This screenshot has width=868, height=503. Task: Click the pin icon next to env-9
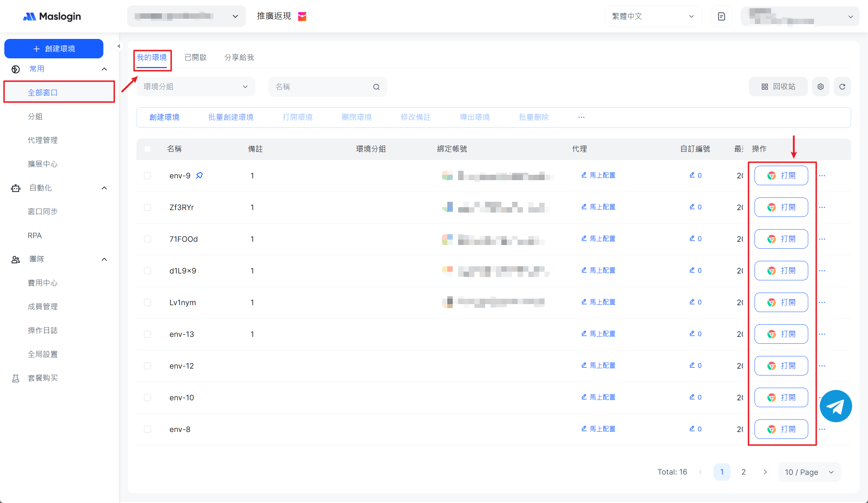pos(199,175)
